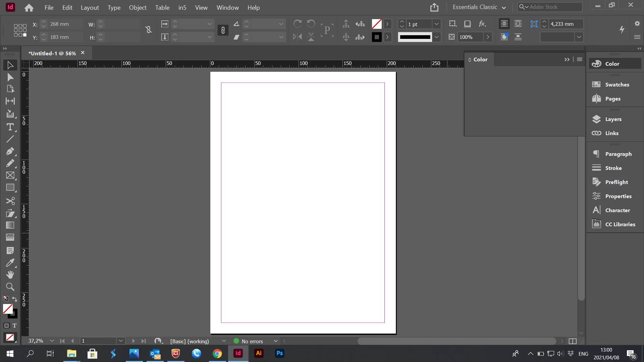Open the Layers panel

(x=615, y=119)
